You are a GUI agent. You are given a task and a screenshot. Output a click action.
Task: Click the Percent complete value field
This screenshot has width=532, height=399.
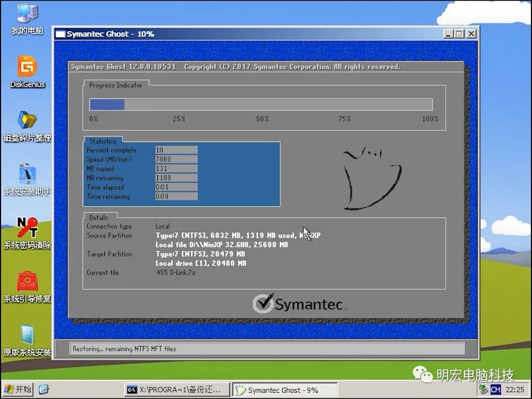click(x=176, y=150)
